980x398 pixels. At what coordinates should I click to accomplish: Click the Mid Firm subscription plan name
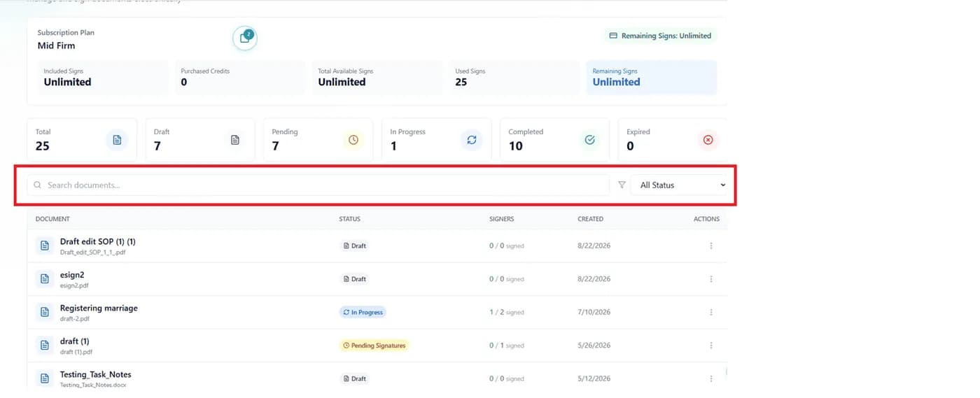(56, 45)
